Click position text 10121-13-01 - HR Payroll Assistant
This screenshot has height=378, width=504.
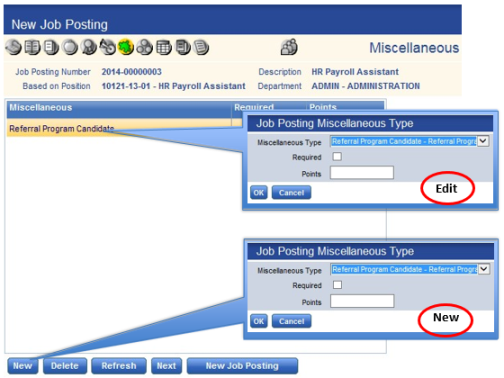point(173,86)
